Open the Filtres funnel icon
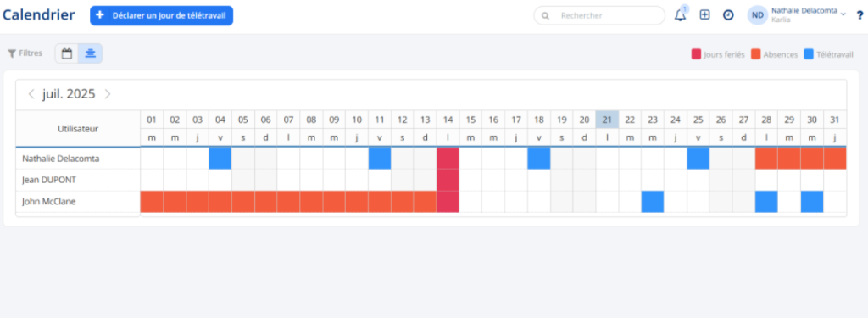Screen dimensions: 868x318 pos(12,53)
